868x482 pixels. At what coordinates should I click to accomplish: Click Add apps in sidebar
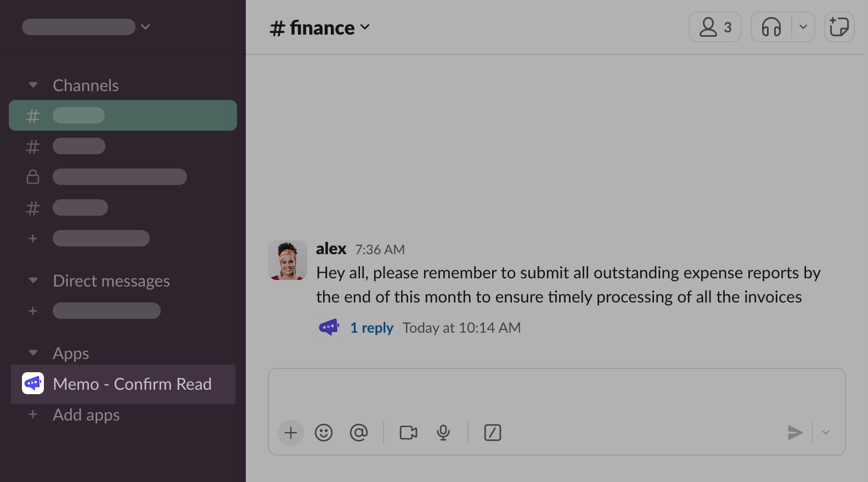coord(86,415)
